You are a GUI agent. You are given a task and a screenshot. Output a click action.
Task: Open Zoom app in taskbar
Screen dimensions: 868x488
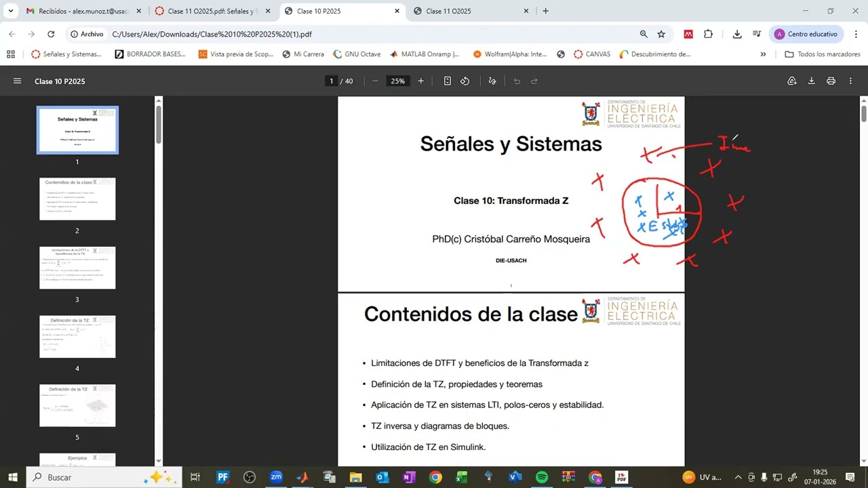[x=276, y=477]
